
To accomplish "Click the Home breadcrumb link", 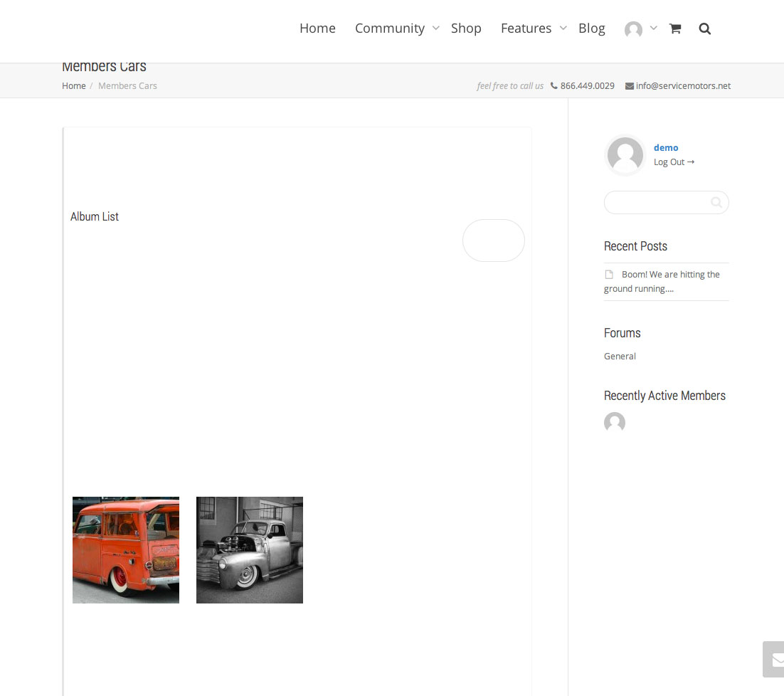I will [x=73, y=86].
